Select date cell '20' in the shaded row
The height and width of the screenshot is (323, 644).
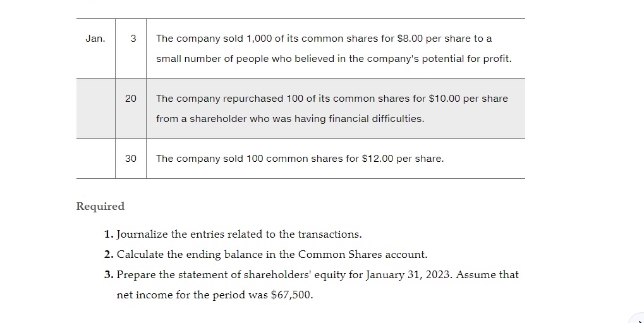click(x=131, y=99)
